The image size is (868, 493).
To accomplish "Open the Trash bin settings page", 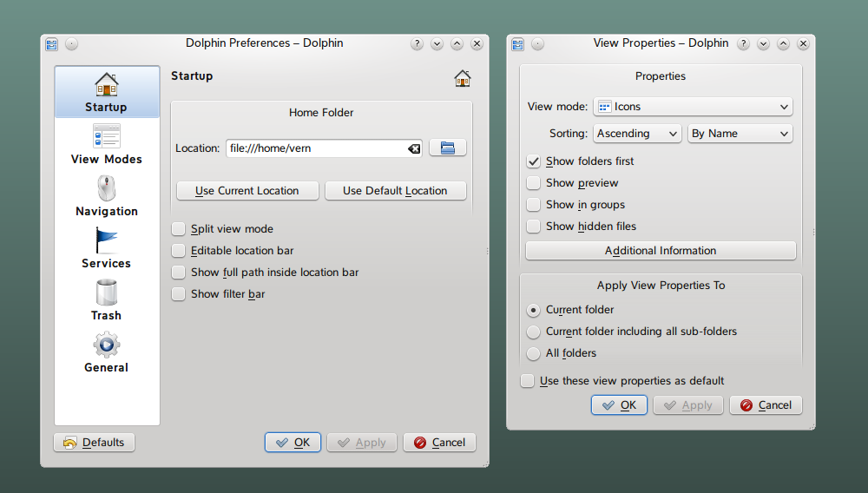I will 106,300.
